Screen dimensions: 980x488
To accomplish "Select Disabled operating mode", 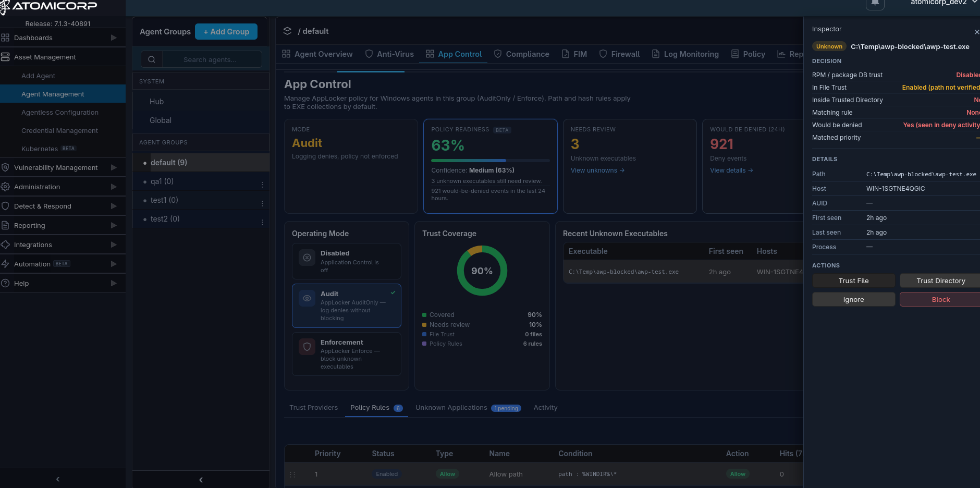I will click(x=347, y=261).
